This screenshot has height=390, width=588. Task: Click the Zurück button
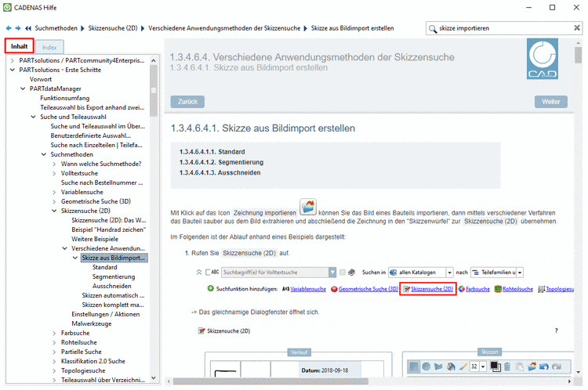coord(187,102)
